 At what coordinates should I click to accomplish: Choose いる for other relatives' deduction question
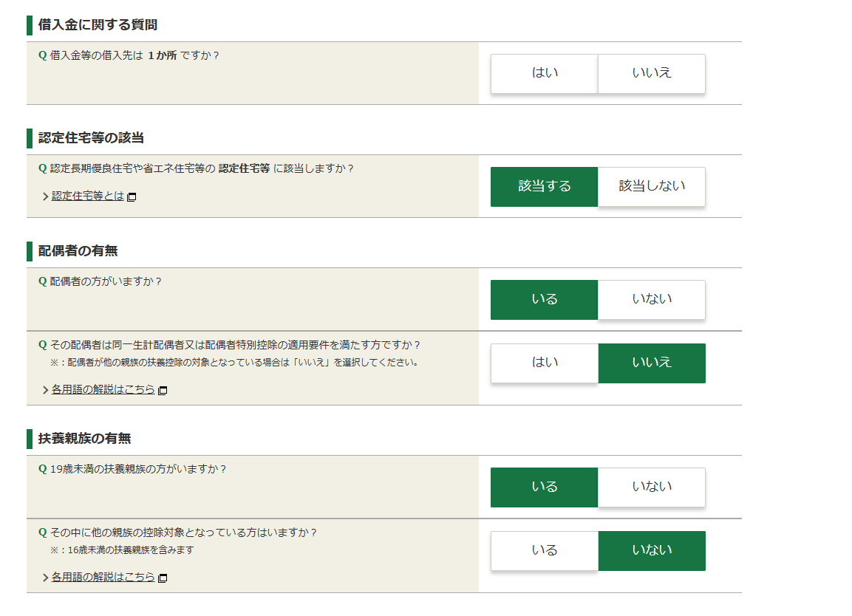click(545, 551)
